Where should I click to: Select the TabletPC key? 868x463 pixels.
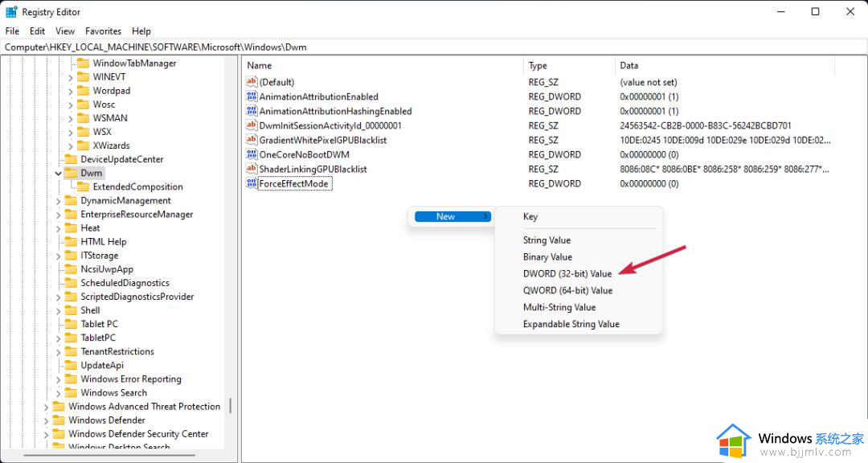98,338
